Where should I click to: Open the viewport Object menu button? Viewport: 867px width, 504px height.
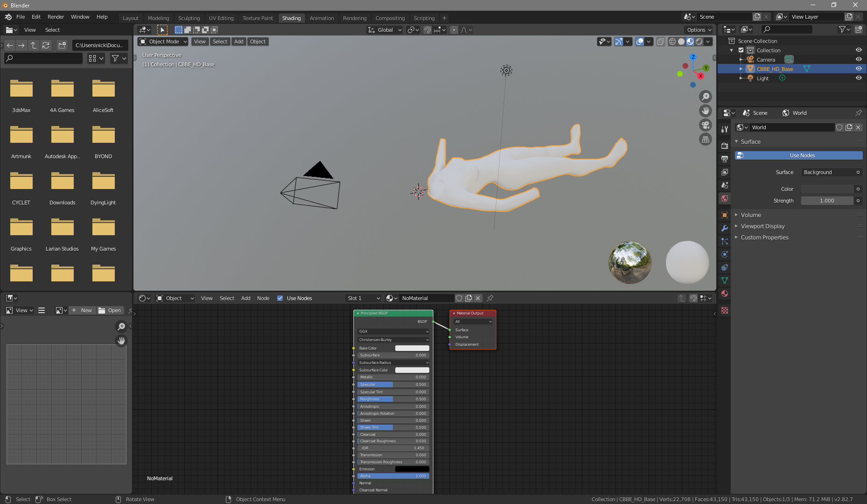pos(258,42)
